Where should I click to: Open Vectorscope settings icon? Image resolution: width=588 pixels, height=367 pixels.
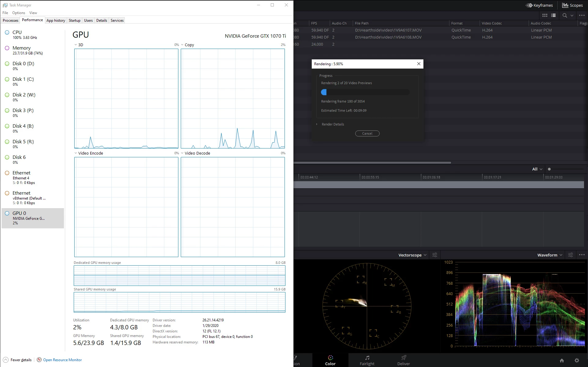coord(435,255)
